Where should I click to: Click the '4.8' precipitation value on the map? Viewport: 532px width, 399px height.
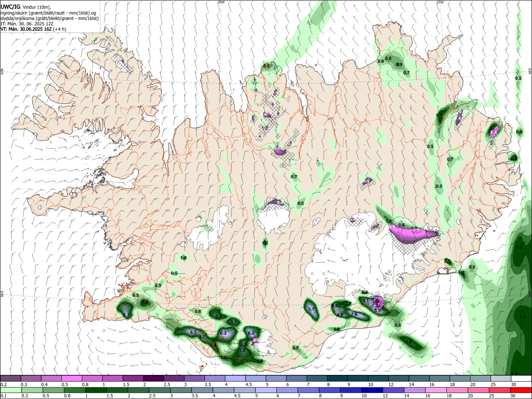tap(340, 315)
